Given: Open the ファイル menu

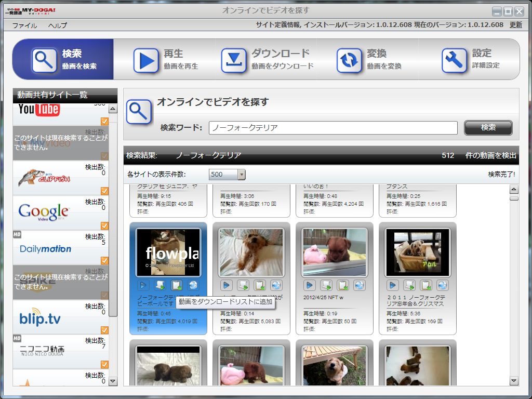Looking at the screenshot, I should [x=25, y=25].
